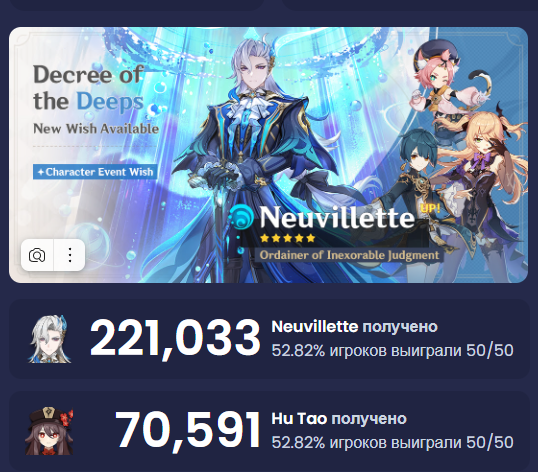Click the five-star rating row
Screen dimensions: 538x472
(288, 238)
